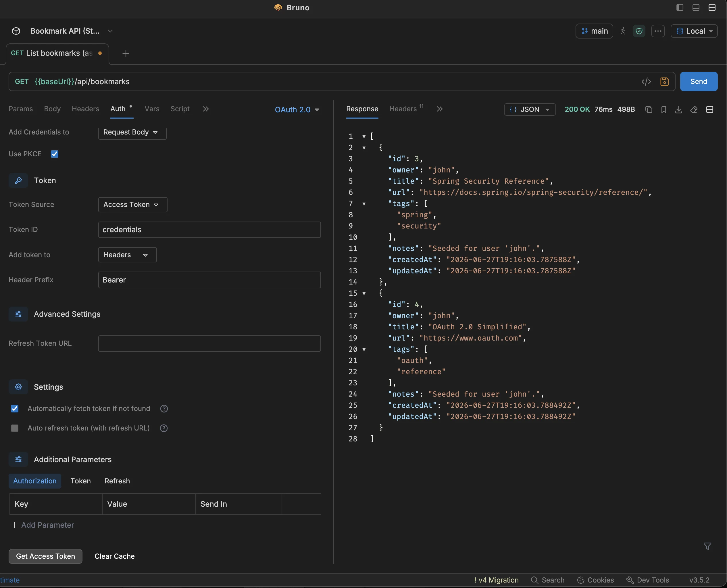Viewport: 727px width, 588px height.
Task: Change the OAuth 2.0 auth mode dropdown
Action: (x=297, y=110)
